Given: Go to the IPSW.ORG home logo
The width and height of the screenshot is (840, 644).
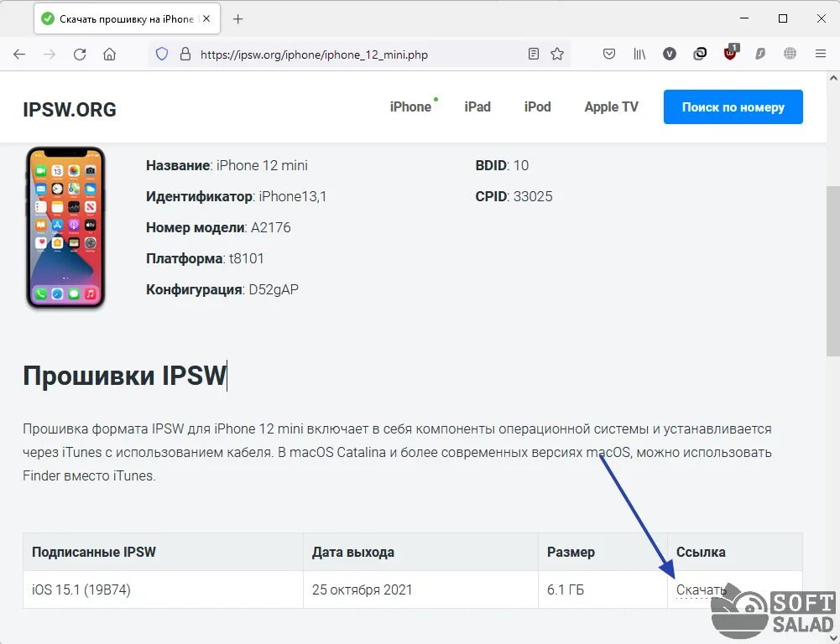Looking at the screenshot, I should coord(70,109).
